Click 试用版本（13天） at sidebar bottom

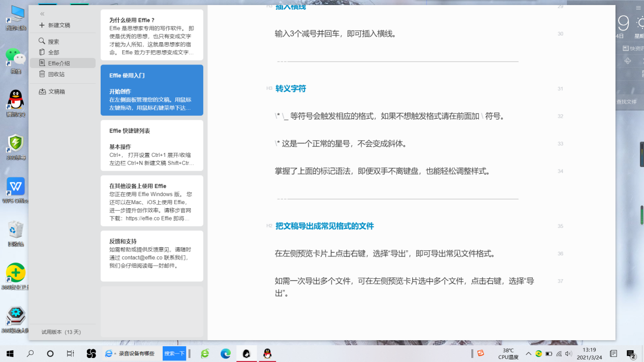[x=61, y=332]
